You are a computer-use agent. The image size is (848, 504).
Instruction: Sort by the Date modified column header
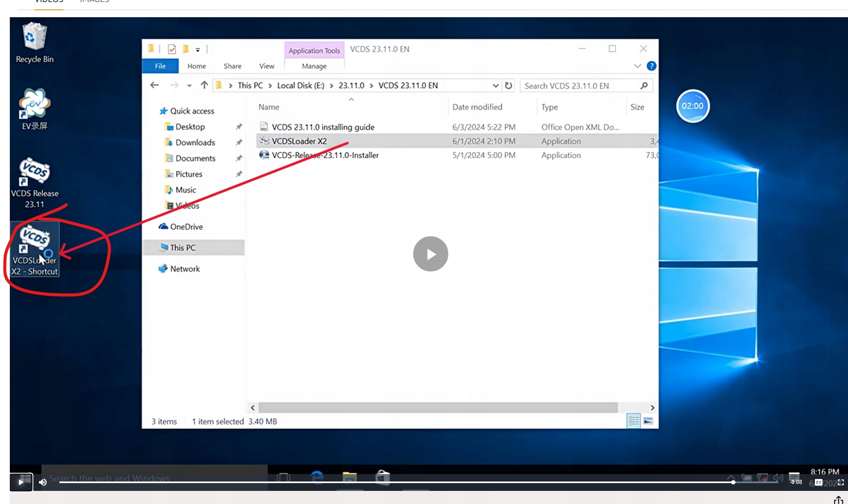[x=477, y=107]
